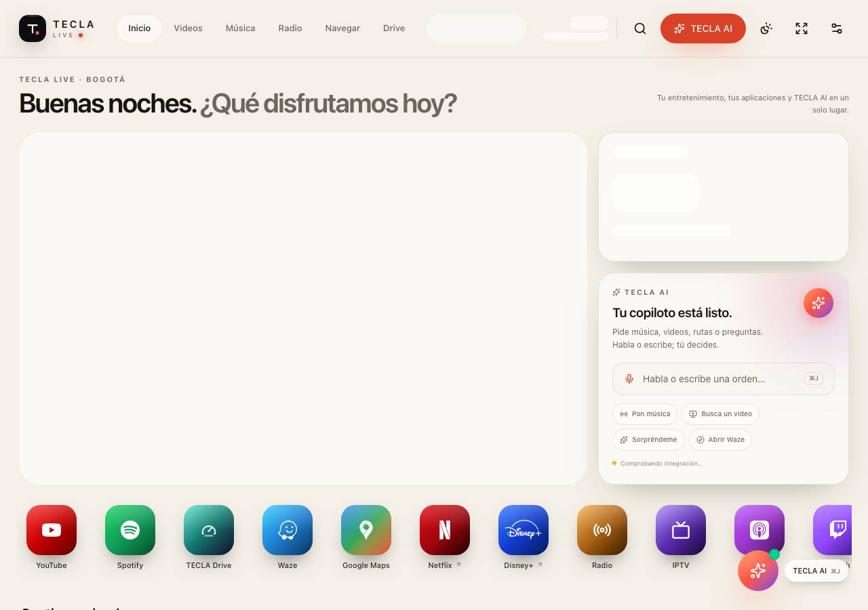Open settings via the sliders icon

[837, 28]
